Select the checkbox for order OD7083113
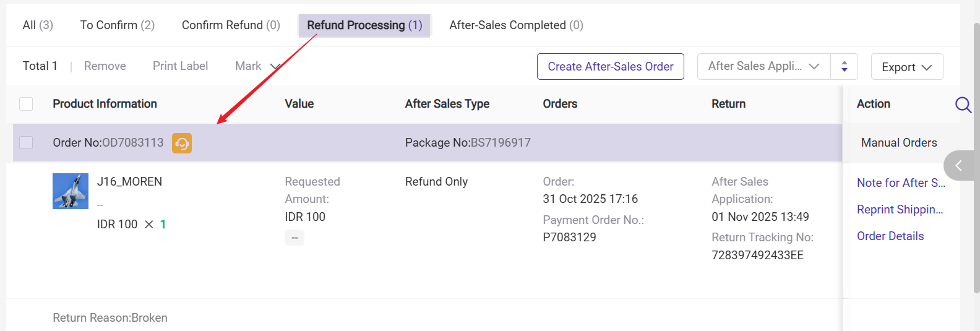The height and width of the screenshot is (331, 980). (x=26, y=143)
